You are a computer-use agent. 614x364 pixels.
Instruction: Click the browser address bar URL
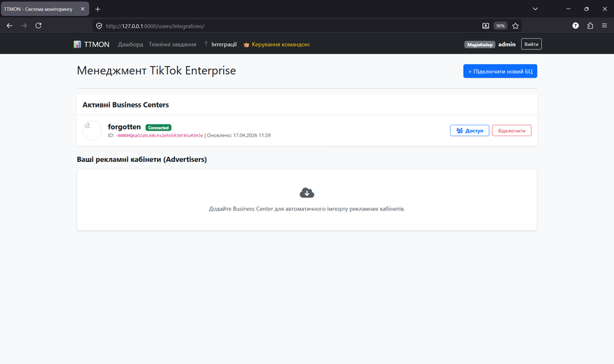[x=155, y=26]
